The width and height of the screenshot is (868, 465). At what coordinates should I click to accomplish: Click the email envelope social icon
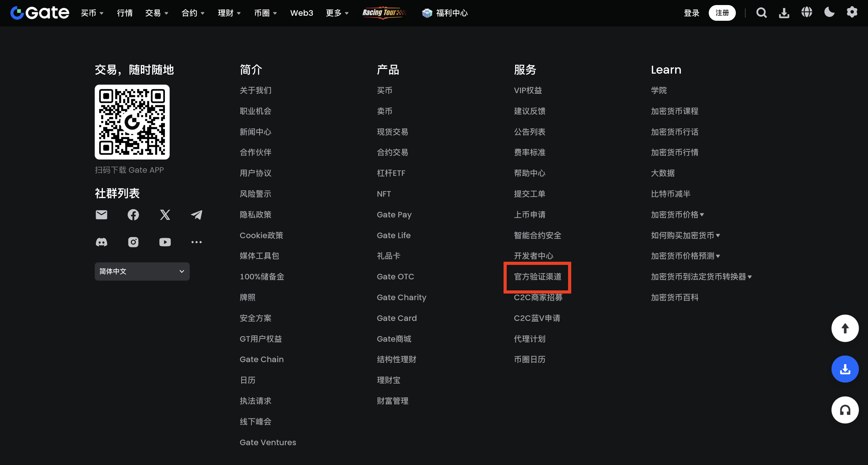pos(101,215)
